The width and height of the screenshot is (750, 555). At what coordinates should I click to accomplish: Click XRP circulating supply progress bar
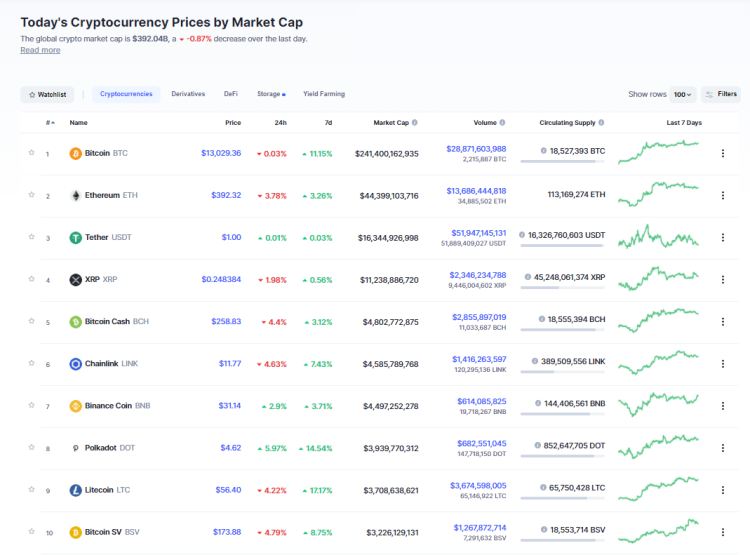(x=562, y=288)
